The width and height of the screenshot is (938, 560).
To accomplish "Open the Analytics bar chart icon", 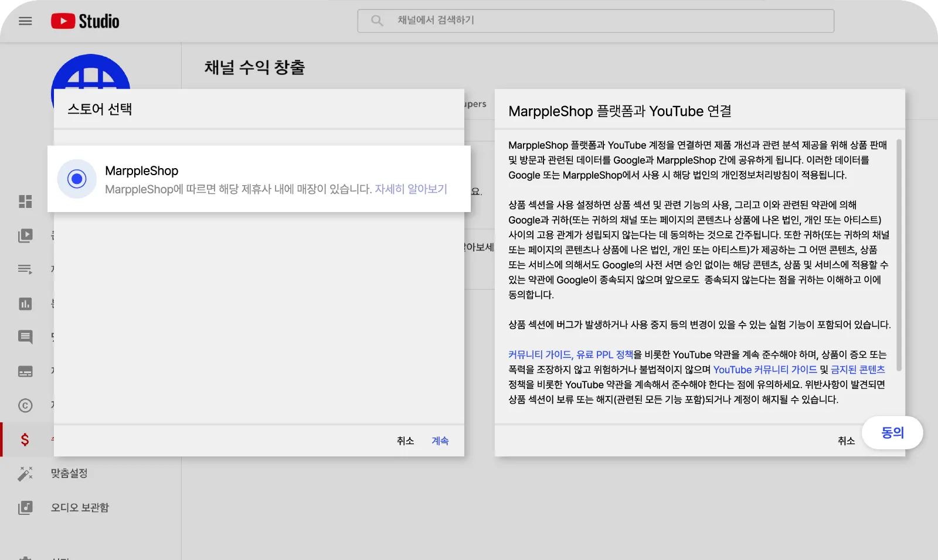I will pos(25,303).
